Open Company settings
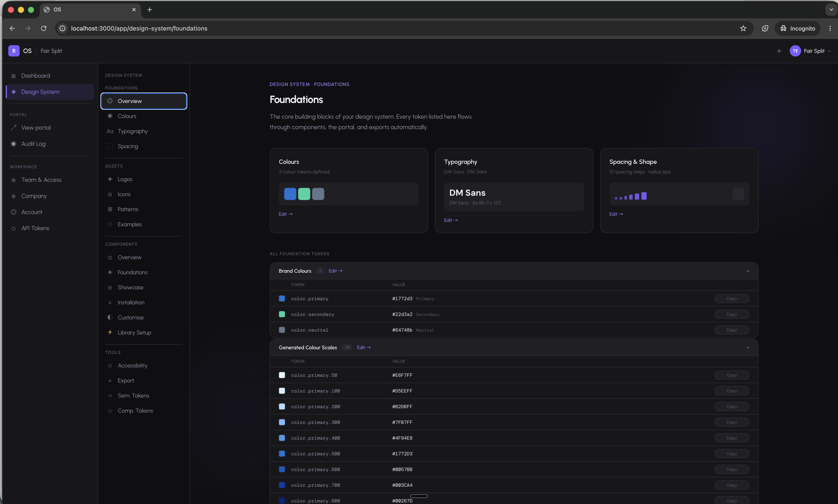Viewport: 838px width, 504px height. 50,196
